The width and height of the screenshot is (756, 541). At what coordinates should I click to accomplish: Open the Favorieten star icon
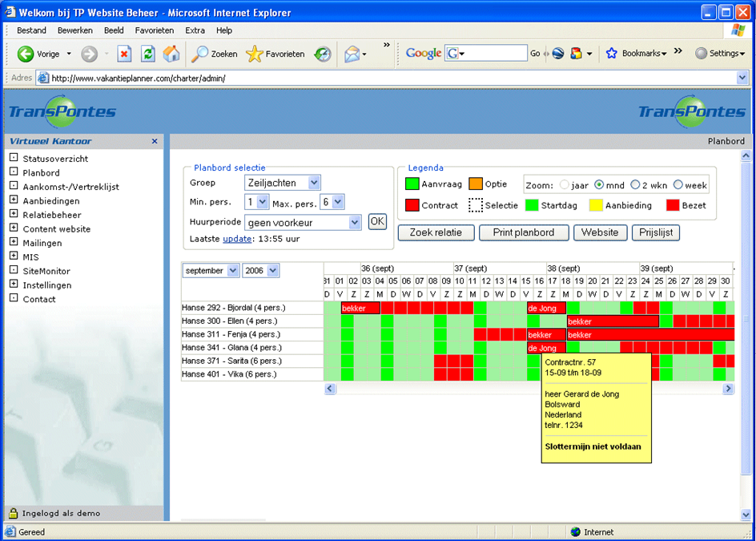point(255,54)
